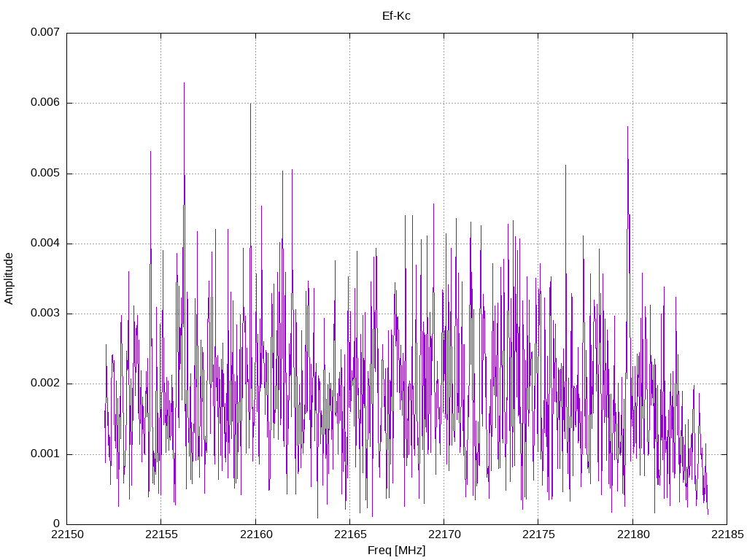Click y-axis tick label 0.002
This screenshot has height=560, width=747.
coord(45,384)
